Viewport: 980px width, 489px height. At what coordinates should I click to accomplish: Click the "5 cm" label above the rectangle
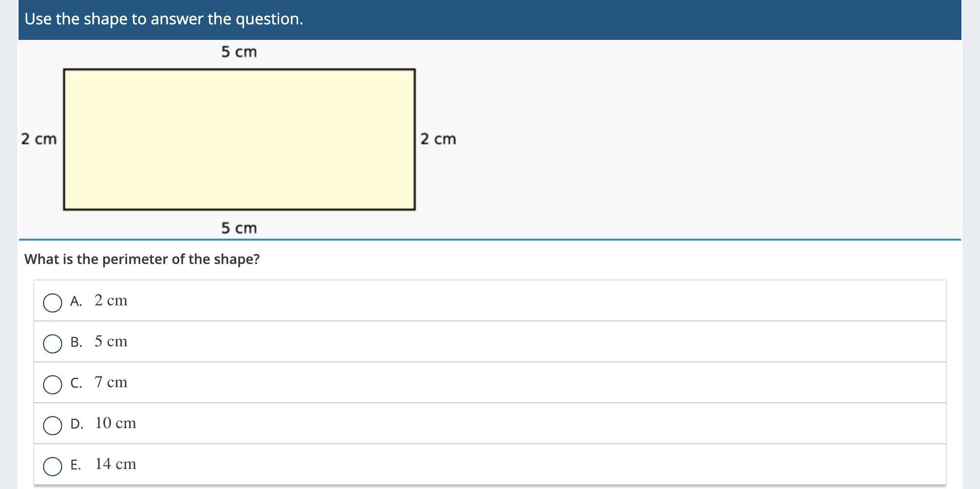pyautogui.click(x=239, y=52)
